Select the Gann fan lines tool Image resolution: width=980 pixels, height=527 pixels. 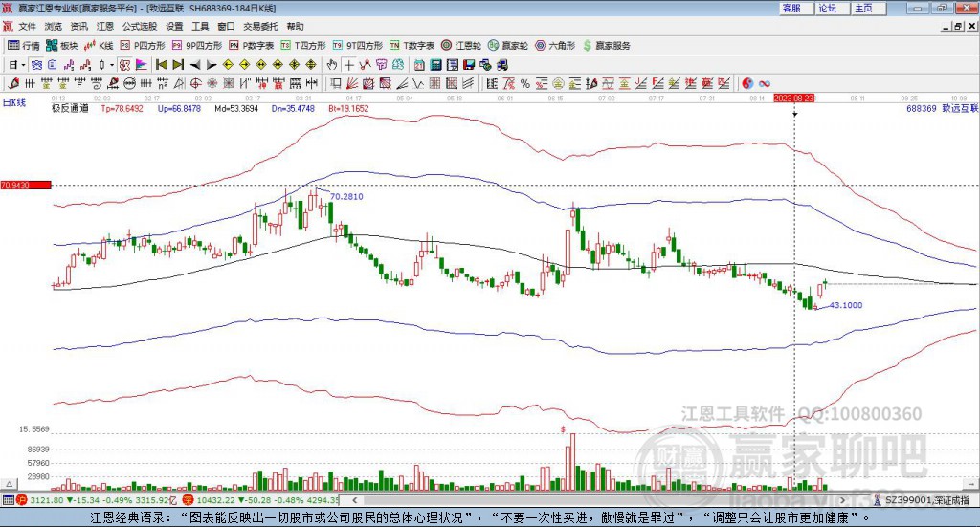(x=352, y=83)
